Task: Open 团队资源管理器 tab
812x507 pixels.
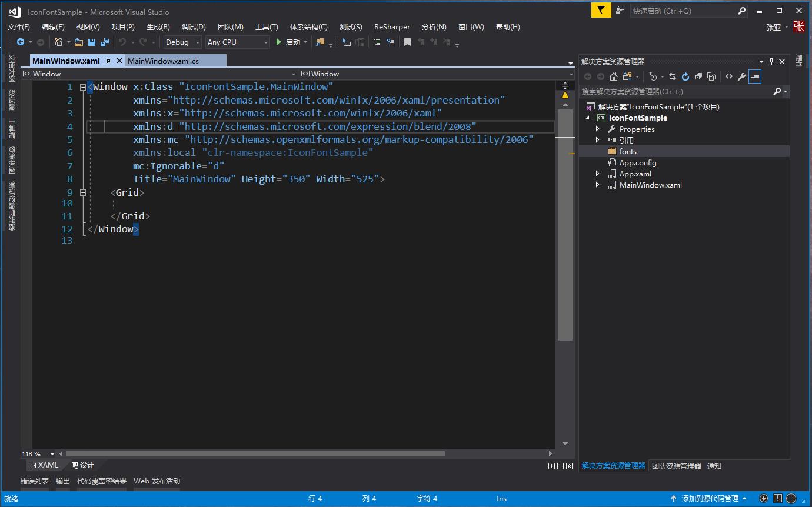Action: pyautogui.click(x=677, y=466)
